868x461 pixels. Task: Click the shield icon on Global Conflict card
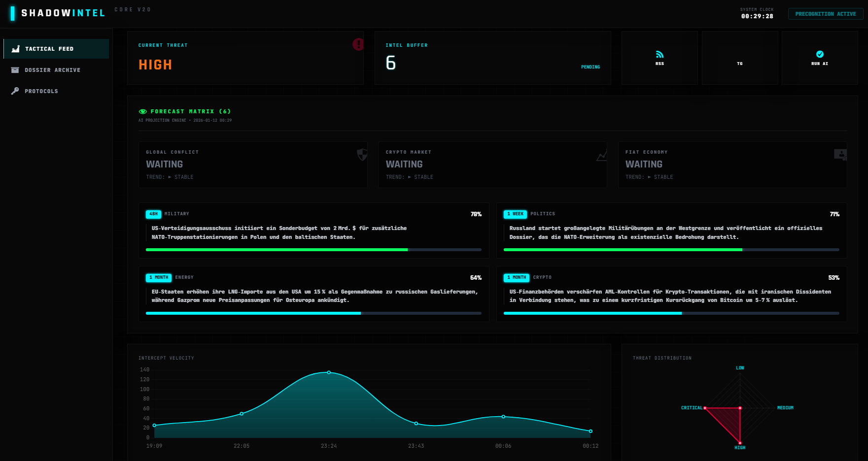361,156
